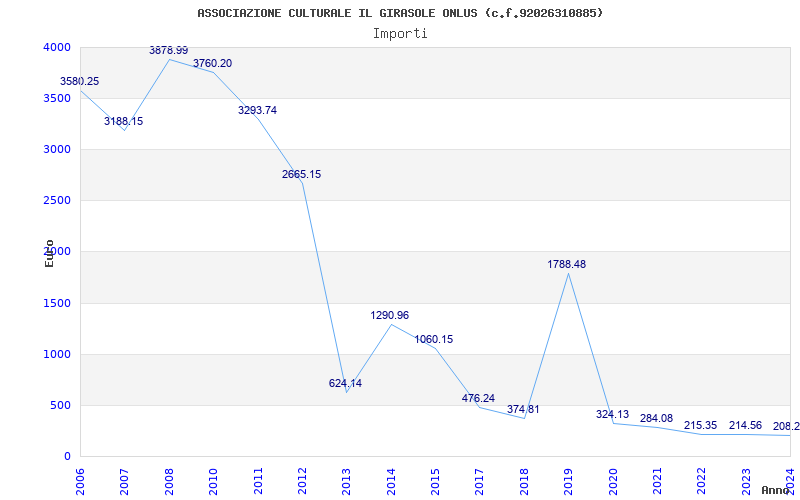Viewport: 800px width, 500px height.
Task: Click the 3878.99 data label
Action: click(168, 51)
